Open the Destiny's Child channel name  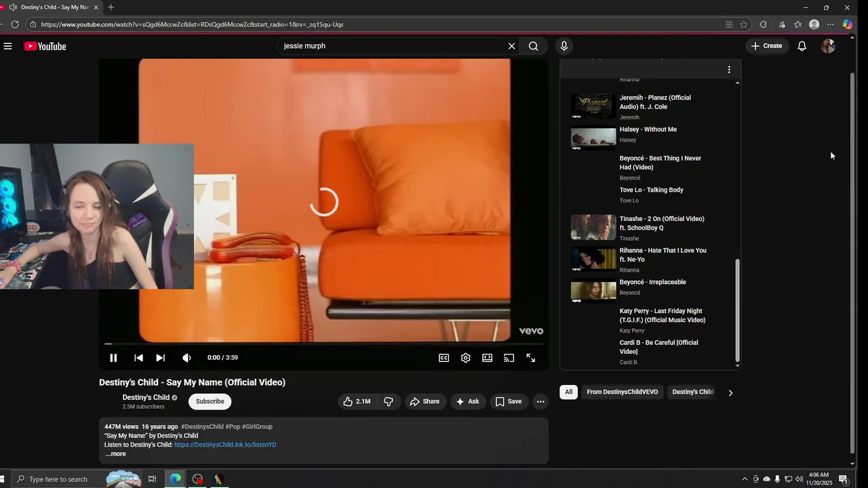(146, 397)
